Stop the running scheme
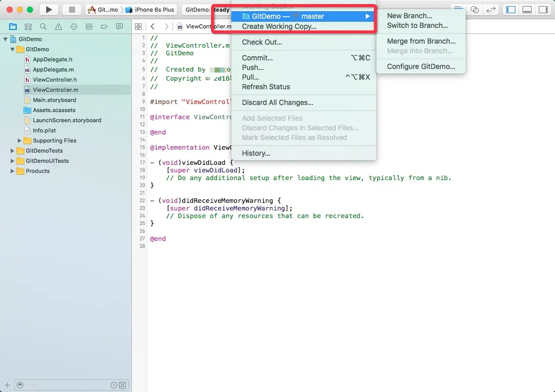The height and width of the screenshot is (392, 555). click(x=72, y=10)
